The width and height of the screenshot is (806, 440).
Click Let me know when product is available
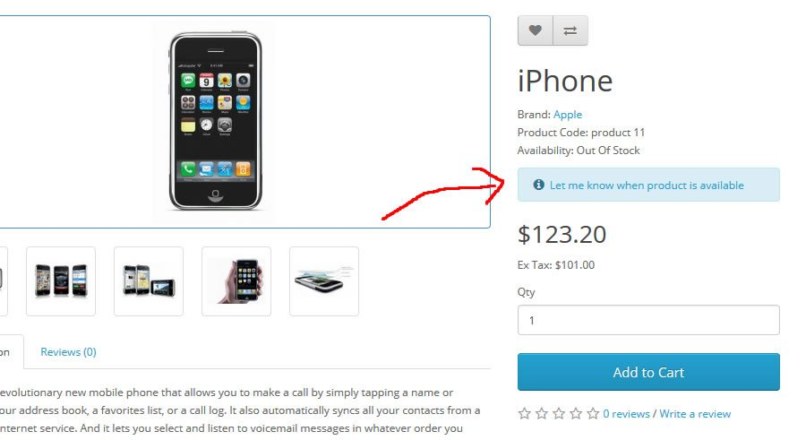pyautogui.click(x=647, y=186)
